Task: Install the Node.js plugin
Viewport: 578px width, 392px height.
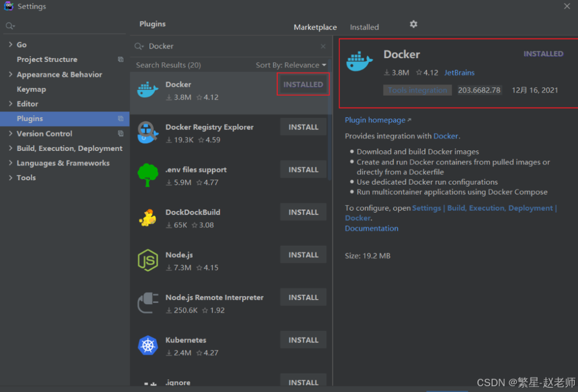Action: tap(303, 255)
